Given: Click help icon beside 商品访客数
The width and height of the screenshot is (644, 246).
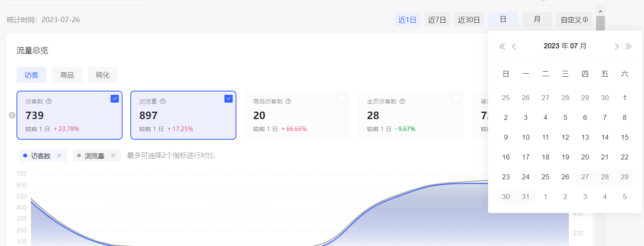Looking at the screenshot, I should pos(288,101).
